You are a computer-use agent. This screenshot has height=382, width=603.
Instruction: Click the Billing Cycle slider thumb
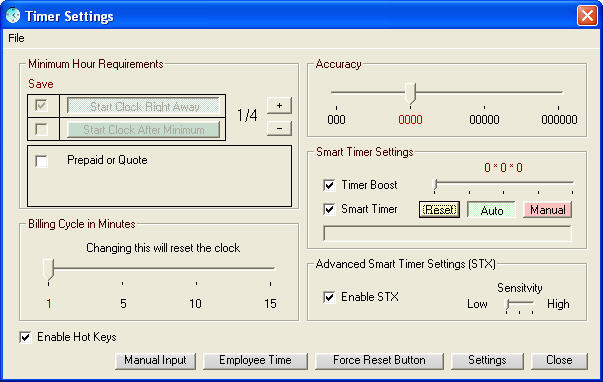(48, 269)
